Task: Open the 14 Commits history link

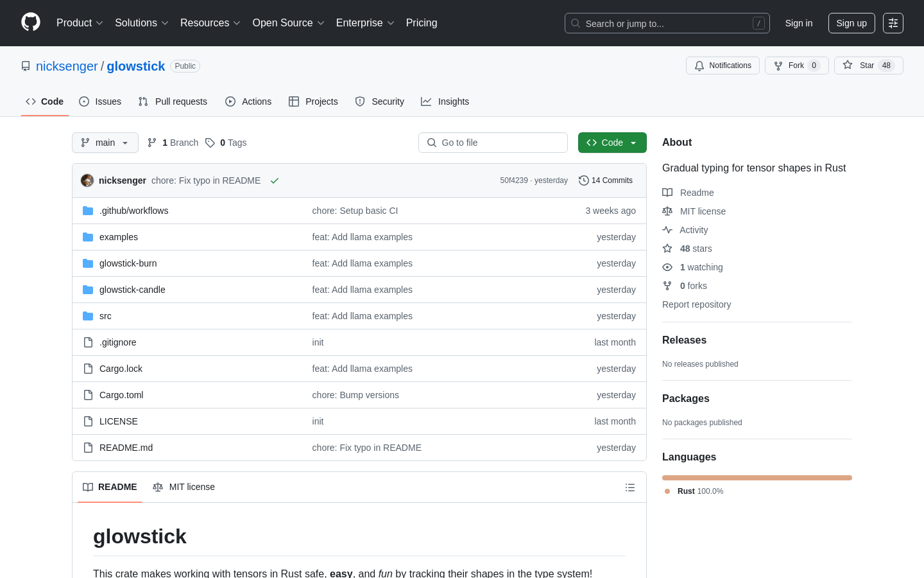Action: 606,180
